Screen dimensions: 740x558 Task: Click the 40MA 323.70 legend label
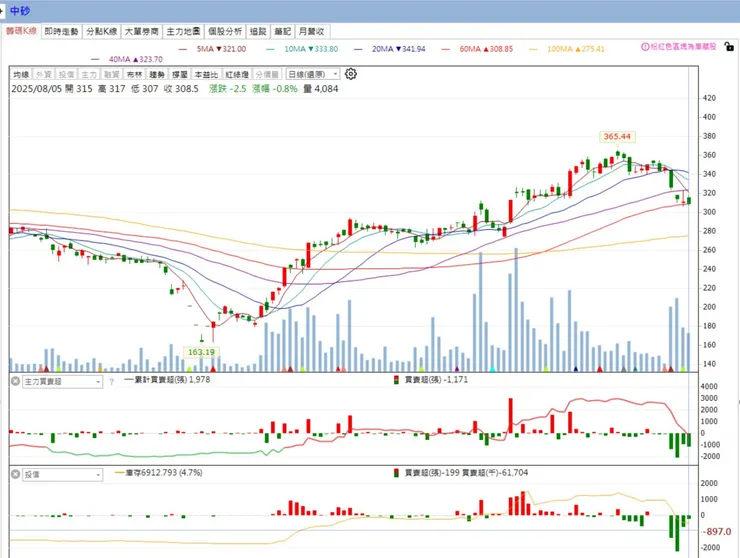[x=136, y=59]
